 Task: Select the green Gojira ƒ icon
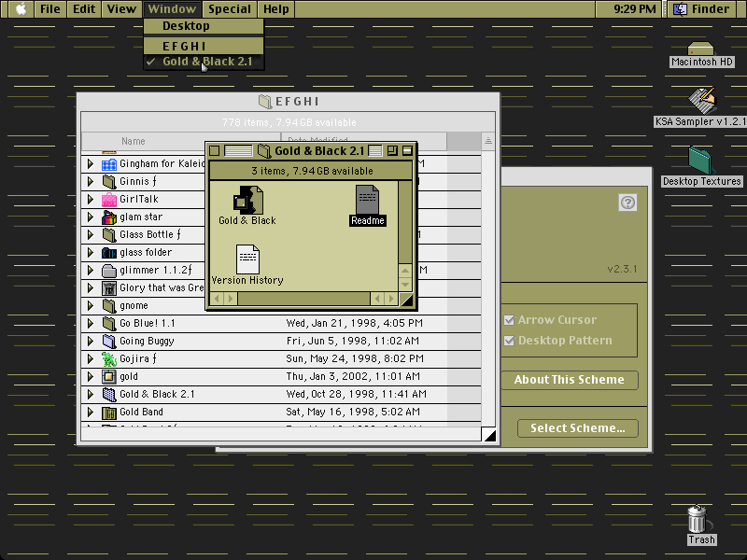[109, 359]
